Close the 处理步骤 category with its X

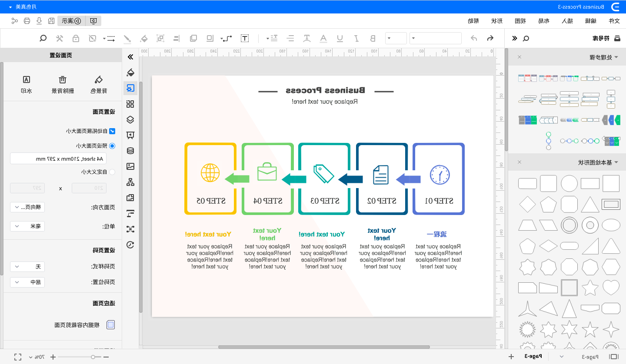[519, 57]
